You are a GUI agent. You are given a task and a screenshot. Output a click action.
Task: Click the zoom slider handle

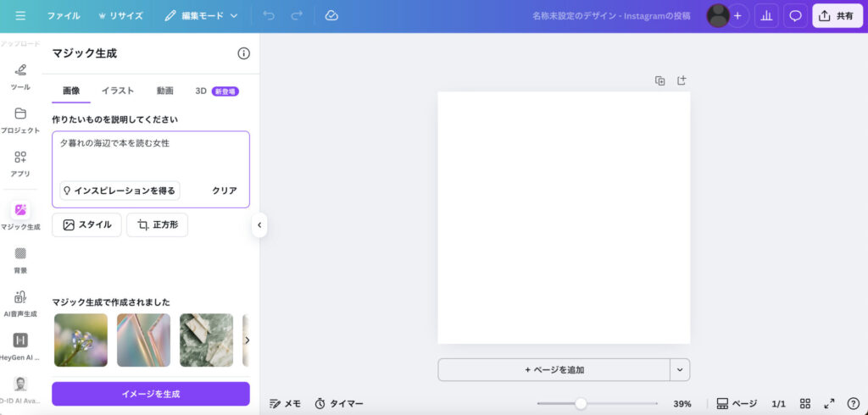coord(581,404)
